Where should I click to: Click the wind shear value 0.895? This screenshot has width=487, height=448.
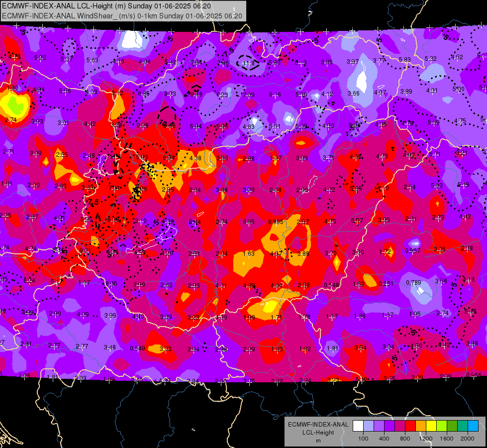tap(276, 222)
